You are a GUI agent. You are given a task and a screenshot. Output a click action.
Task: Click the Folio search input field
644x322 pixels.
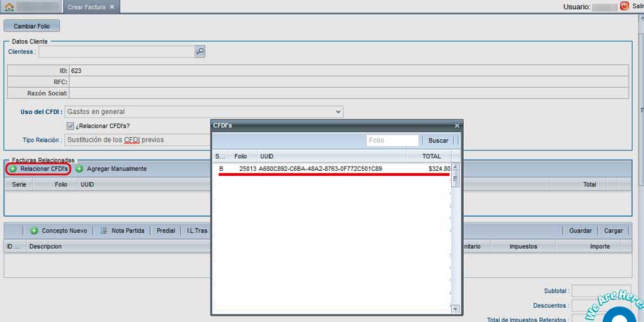[x=392, y=141]
